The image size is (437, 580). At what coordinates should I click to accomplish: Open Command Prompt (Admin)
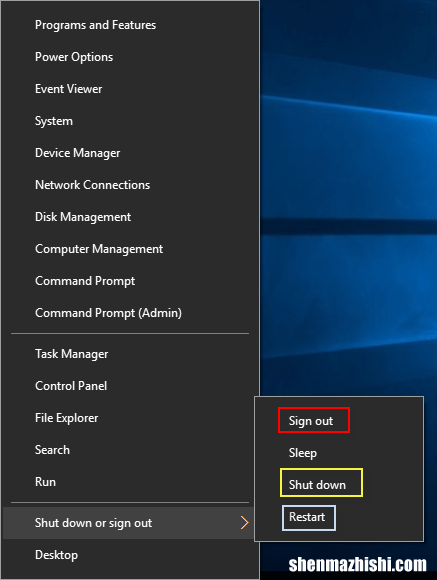tap(130, 313)
